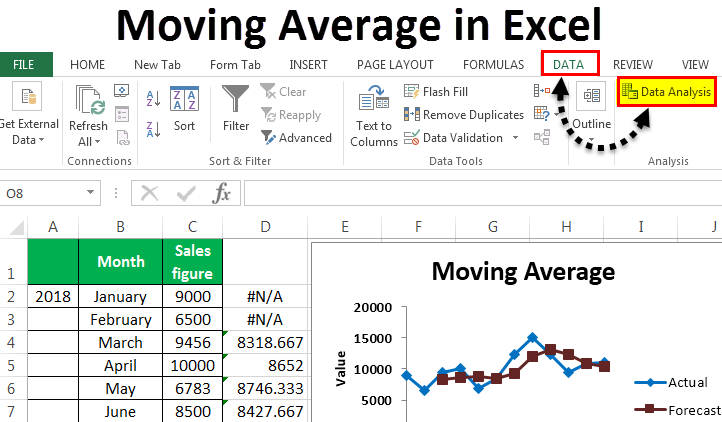
Task: Click the formula bar Enter checkmark icon
Action: (186, 193)
